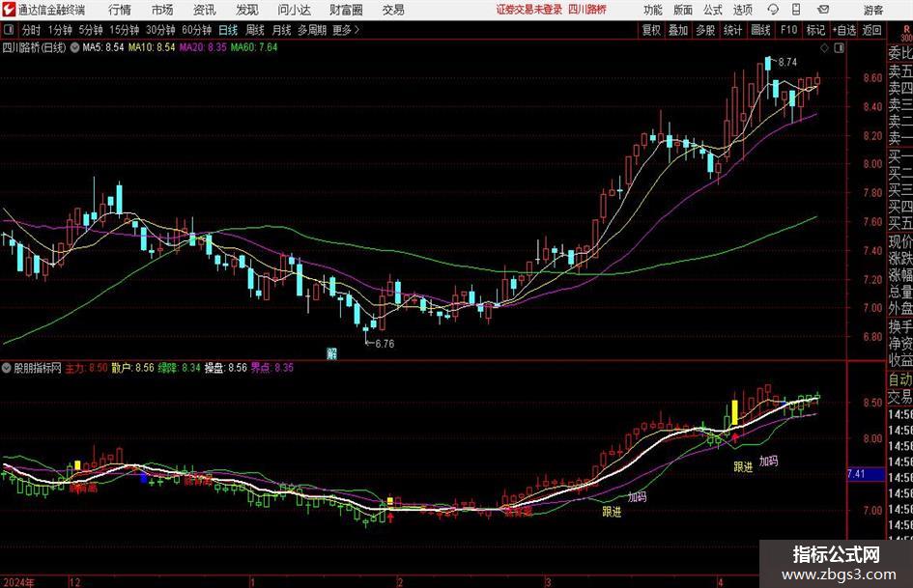Image resolution: width=913 pixels, height=588 pixels.
Task: Switch to 1分钟 period
Action: pyautogui.click(x=60, y=30)
